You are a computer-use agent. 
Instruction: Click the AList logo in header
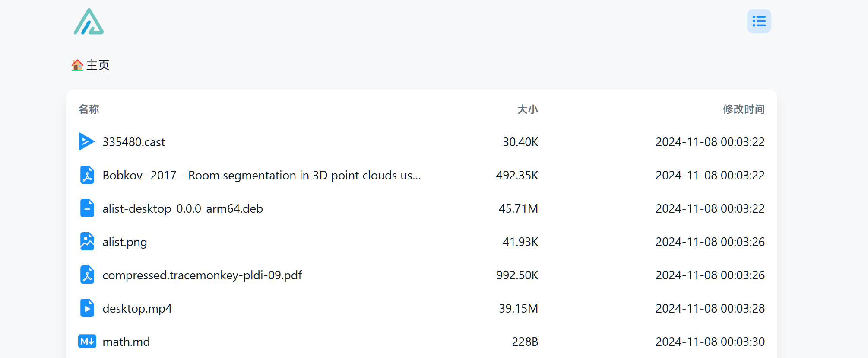[89, 21]
